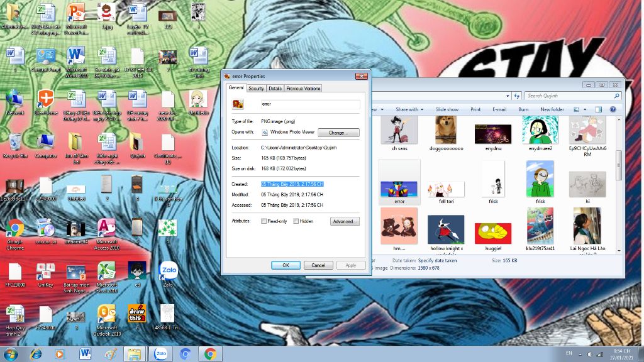Open the Share with dropdown in Explorer
The height and width of the screenshot is (362, 644).
(409, 109)
